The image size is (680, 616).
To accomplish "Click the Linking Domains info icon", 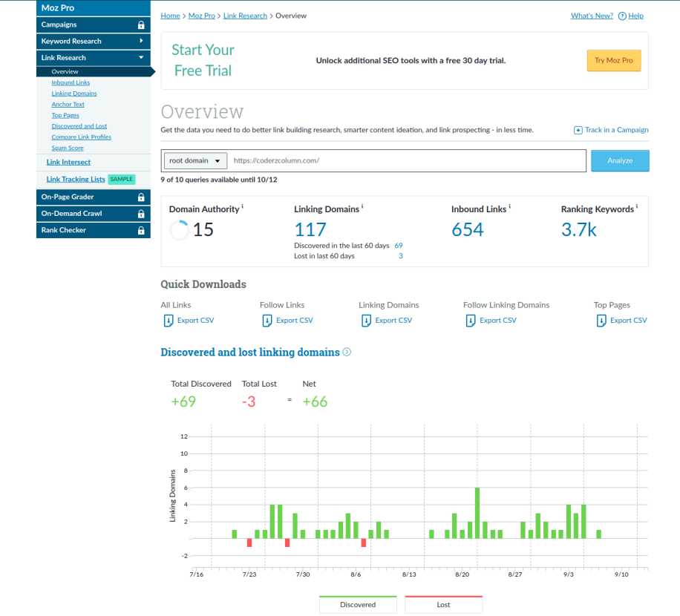I will [362, 206].
